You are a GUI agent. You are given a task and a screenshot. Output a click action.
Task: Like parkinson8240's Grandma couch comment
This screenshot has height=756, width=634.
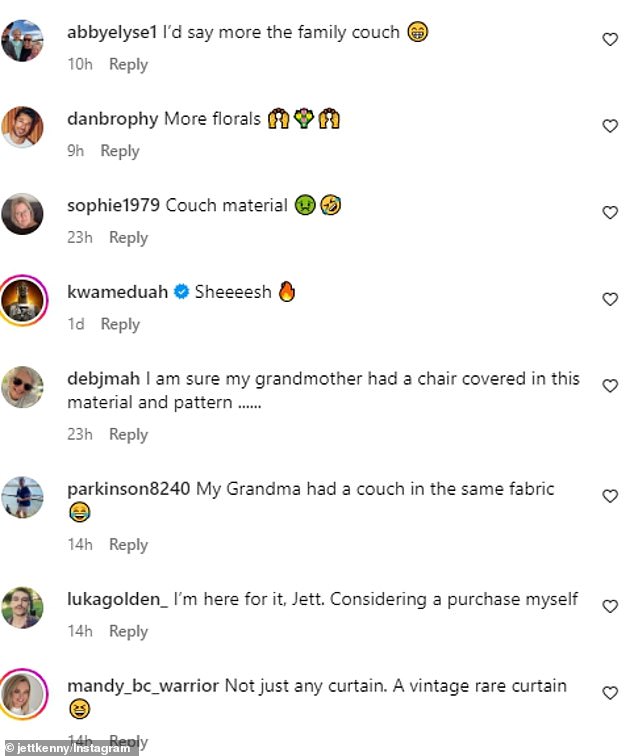click(610, 496)
